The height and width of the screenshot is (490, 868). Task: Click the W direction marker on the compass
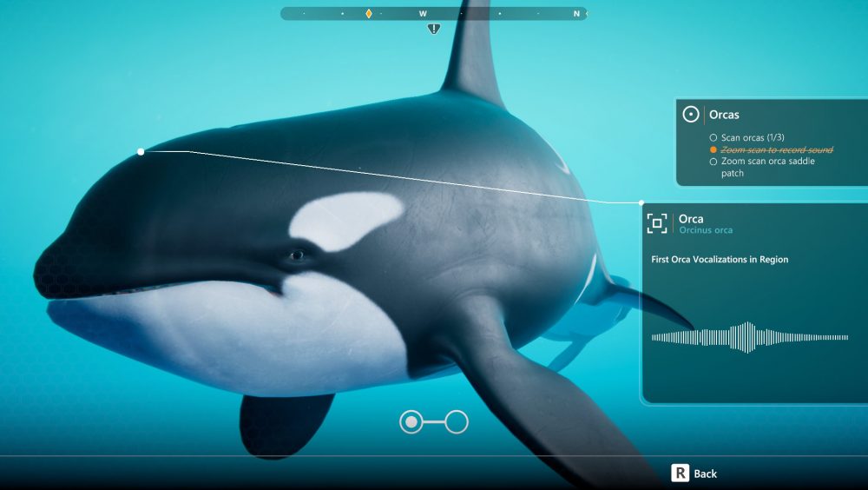coord(423,14)
